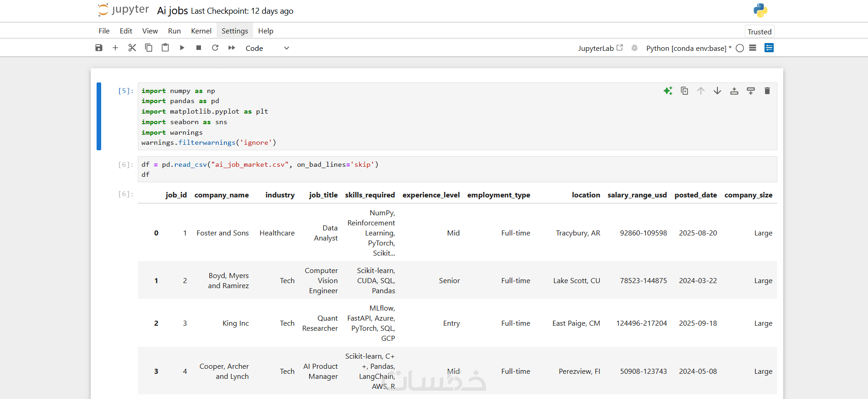868x399 pixels.
Task: Click the green AI sparkle icon in cell
Action: pyautogui.click(x=668, y=91)
